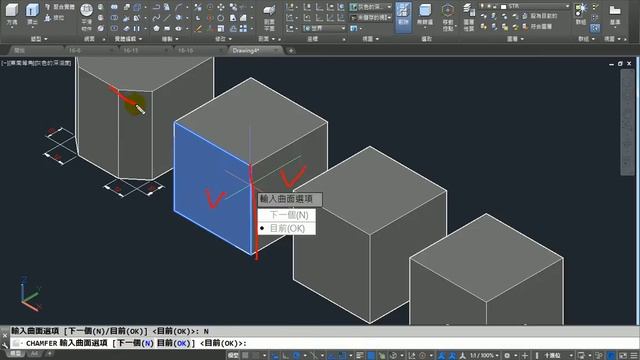Toggle transparency in status bar
The width and height of the screenshot is (640, 360).
point(371,356)
